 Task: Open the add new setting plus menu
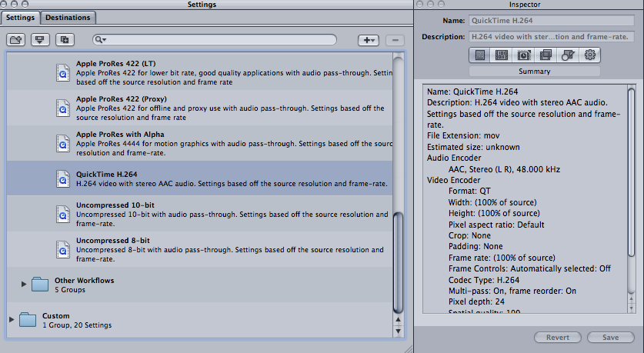coord(369,40)
